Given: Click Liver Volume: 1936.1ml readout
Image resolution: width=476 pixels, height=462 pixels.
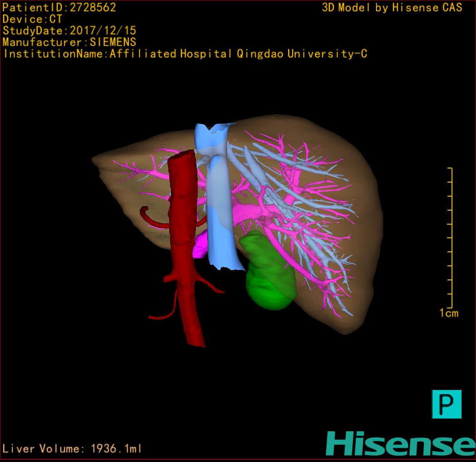Looking at the screenshot, I should coord(72,448).
